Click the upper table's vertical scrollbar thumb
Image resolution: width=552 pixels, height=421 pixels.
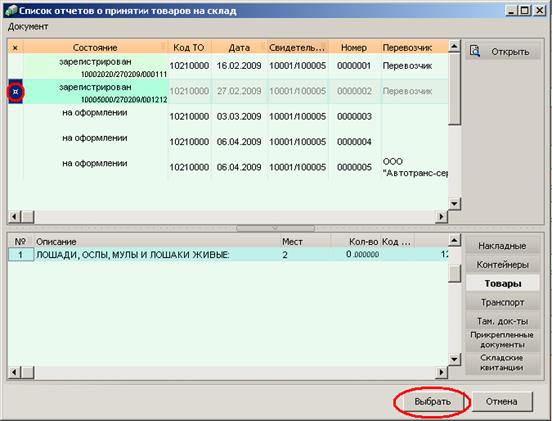coord(454,89)
